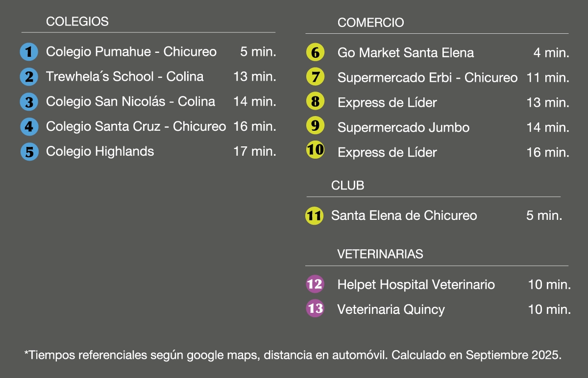
Task: Click the blue number 5 marker
Action: pos(29,152)
